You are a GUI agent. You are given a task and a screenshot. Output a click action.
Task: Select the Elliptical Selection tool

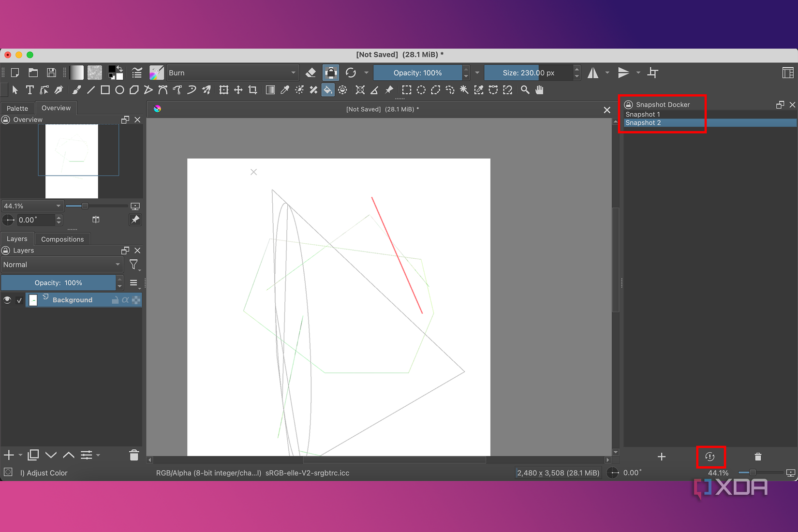pyautogui.click(x=421, y=90)
